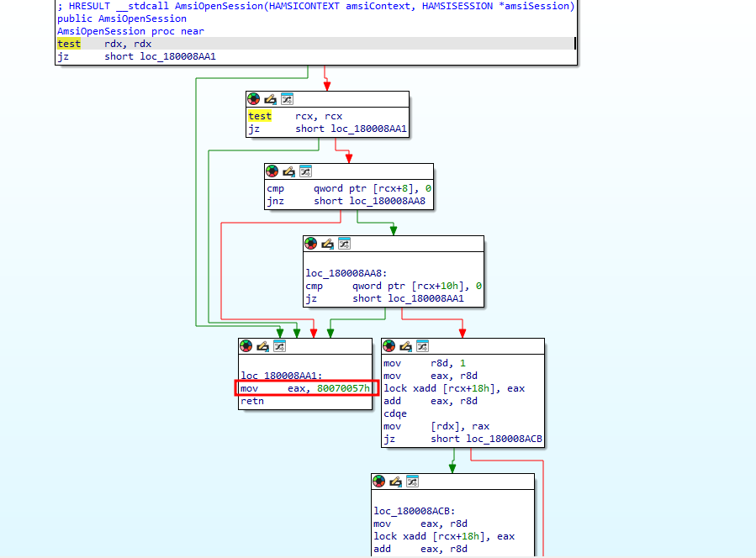Click the retn instruction in the loc_180008AA1 block
This screenshot has height=558, width=756.
click(x=252, y=403)
